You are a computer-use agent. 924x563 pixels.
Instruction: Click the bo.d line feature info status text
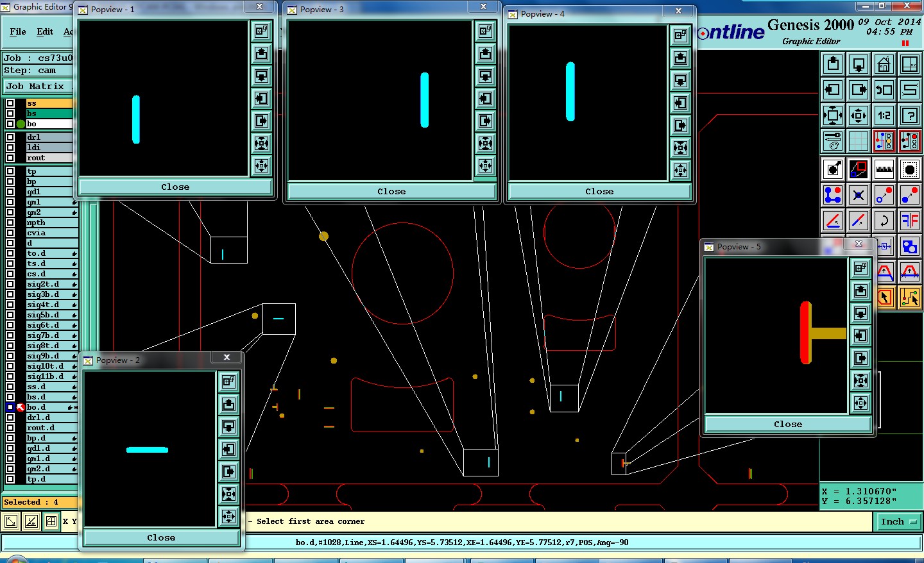coord(462,542)
